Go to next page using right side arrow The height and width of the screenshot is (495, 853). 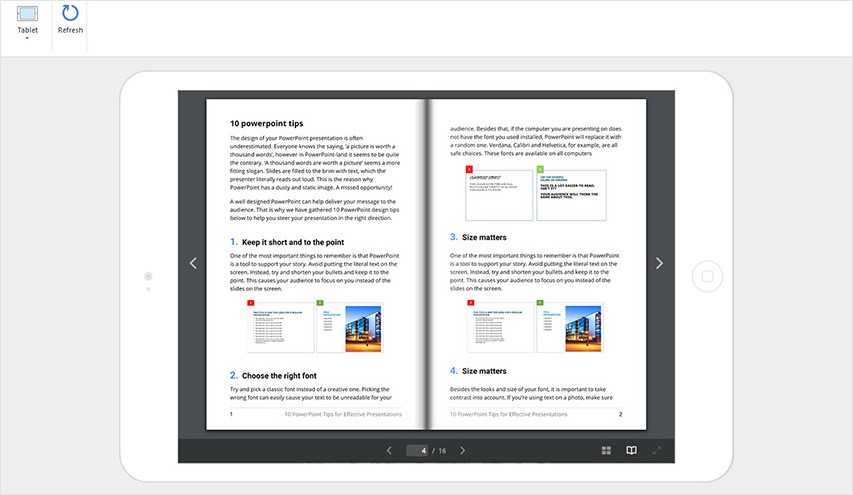[x=659, y=263]
